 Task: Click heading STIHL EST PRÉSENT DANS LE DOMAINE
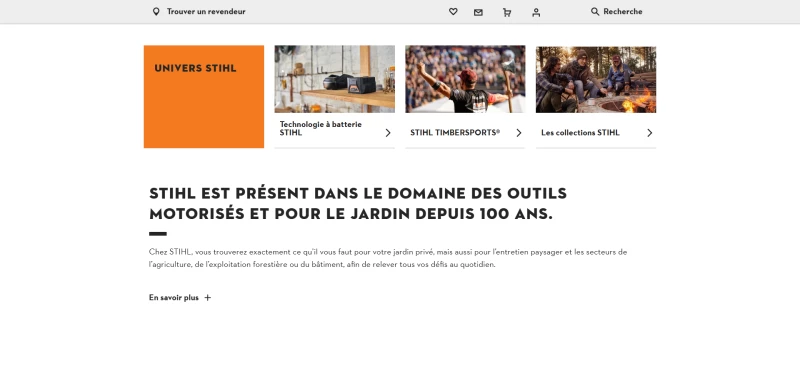[x=358, y=204]
